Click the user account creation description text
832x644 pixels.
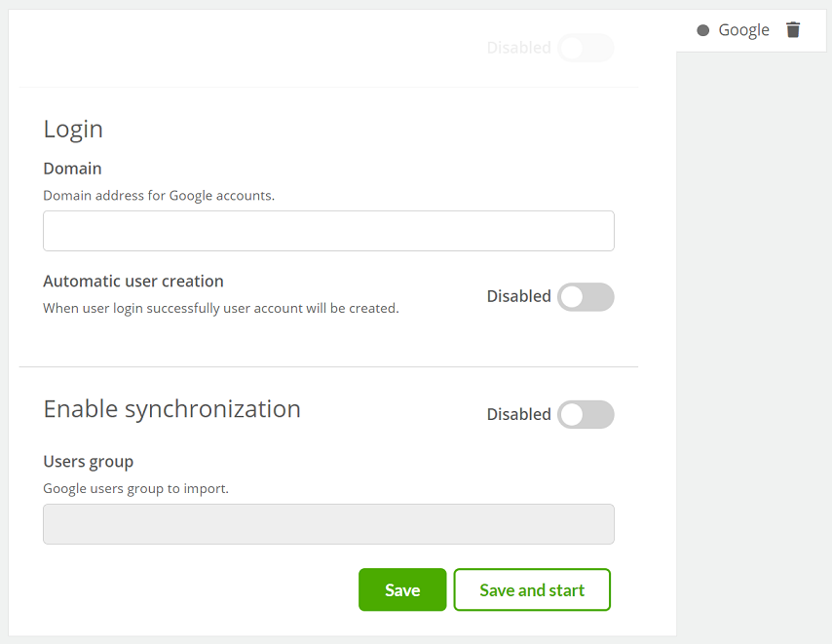221,308
